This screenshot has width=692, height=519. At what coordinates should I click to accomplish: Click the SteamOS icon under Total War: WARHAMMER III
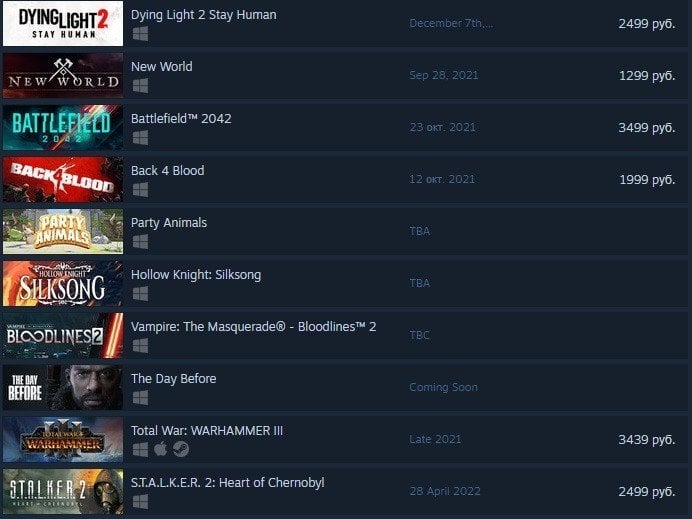[181, 449]
